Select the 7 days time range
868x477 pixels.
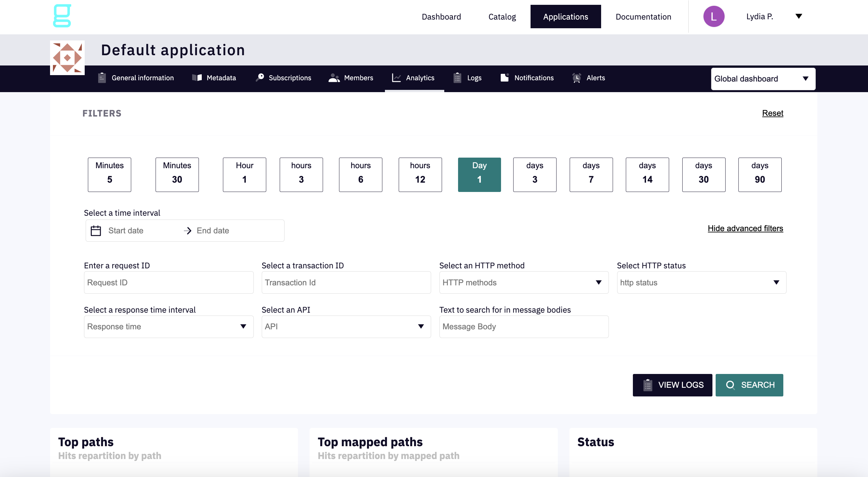[591, 175]
